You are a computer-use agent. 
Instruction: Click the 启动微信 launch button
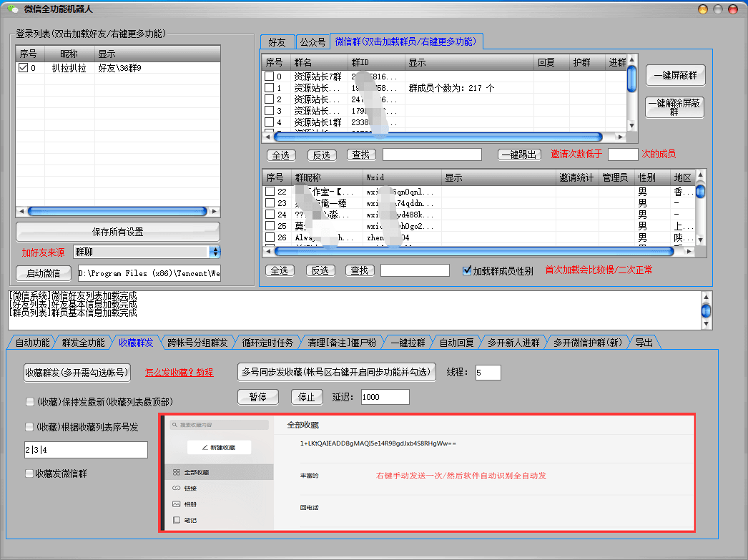pos(42,274)
